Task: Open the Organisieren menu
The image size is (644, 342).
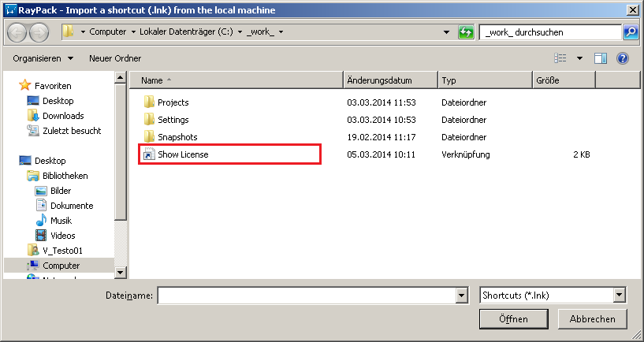Action: [x=43, y=58]
